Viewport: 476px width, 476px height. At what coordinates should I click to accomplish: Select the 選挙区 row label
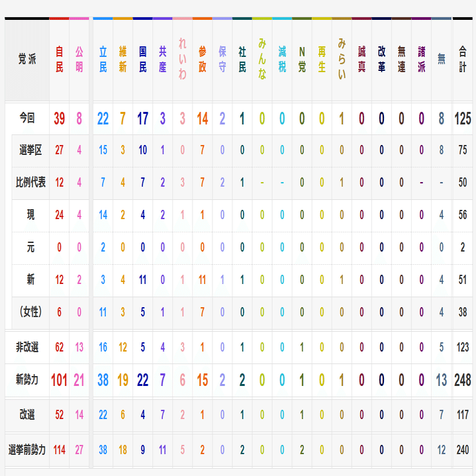(x=30, y=150)
